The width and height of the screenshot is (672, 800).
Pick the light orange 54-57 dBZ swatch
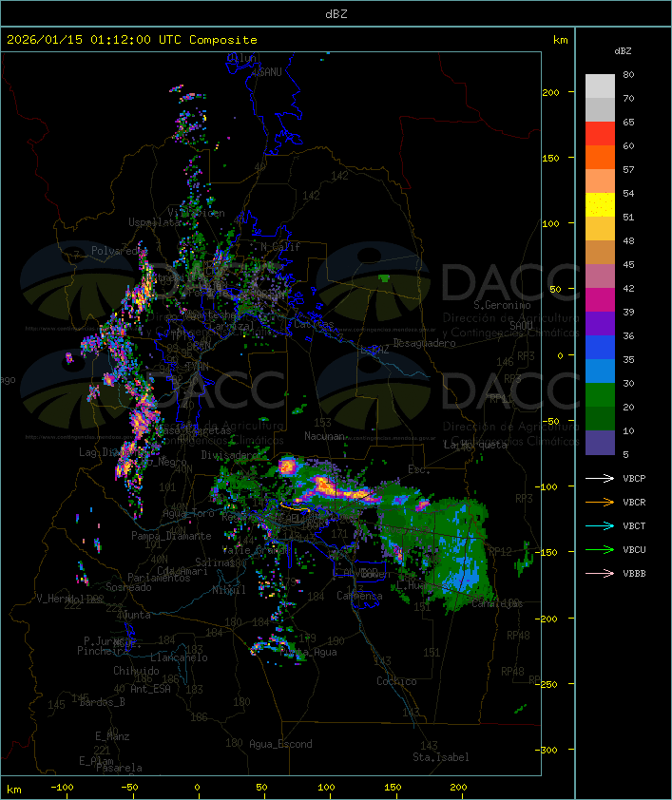click(x=600, y=181)
